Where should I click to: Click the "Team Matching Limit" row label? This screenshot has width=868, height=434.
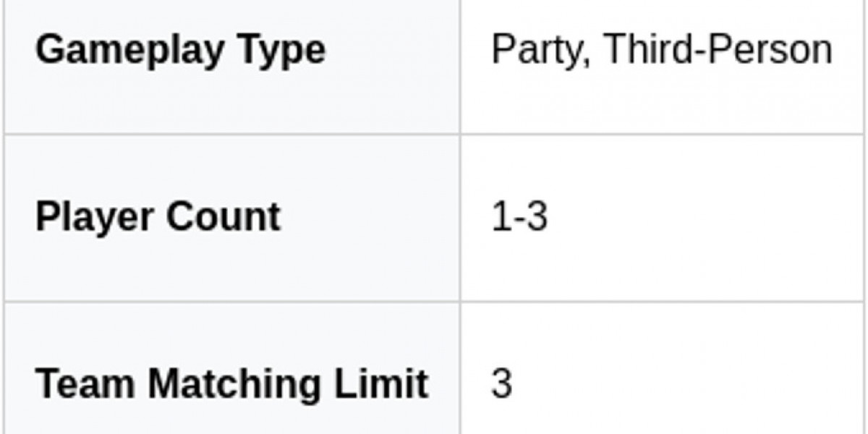231,383
